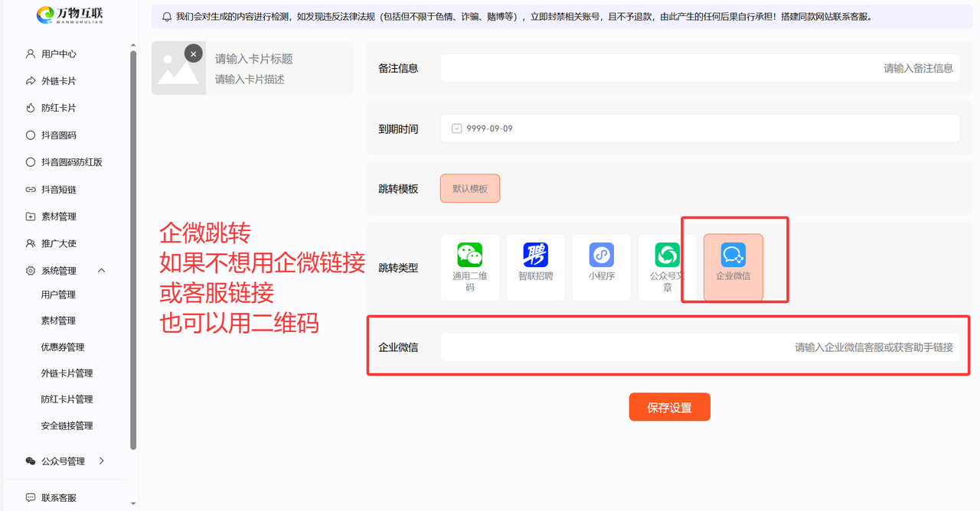
Task: Select the 默认模板 jump template
Action: coord(469,188)
